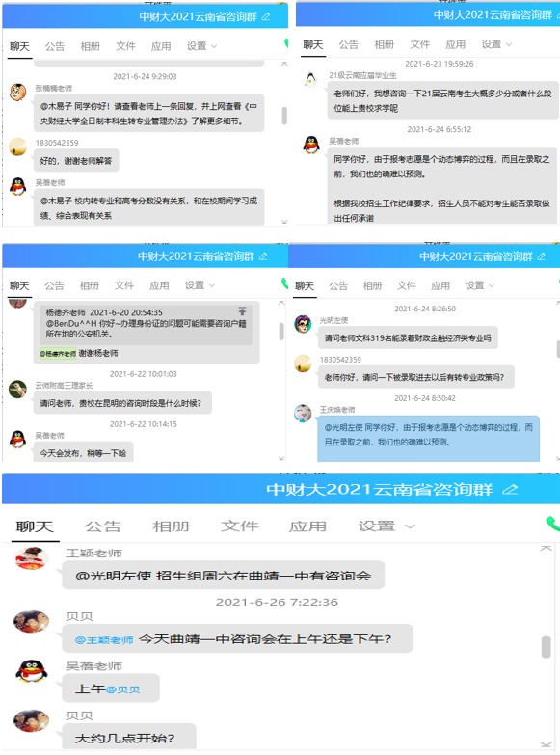Image resolution: width=560 pixels, height=755 pixels.
Task: Click 王颖老师's avatar in the bottom panel
Action: pyautogui.click(x=32, y=558)
